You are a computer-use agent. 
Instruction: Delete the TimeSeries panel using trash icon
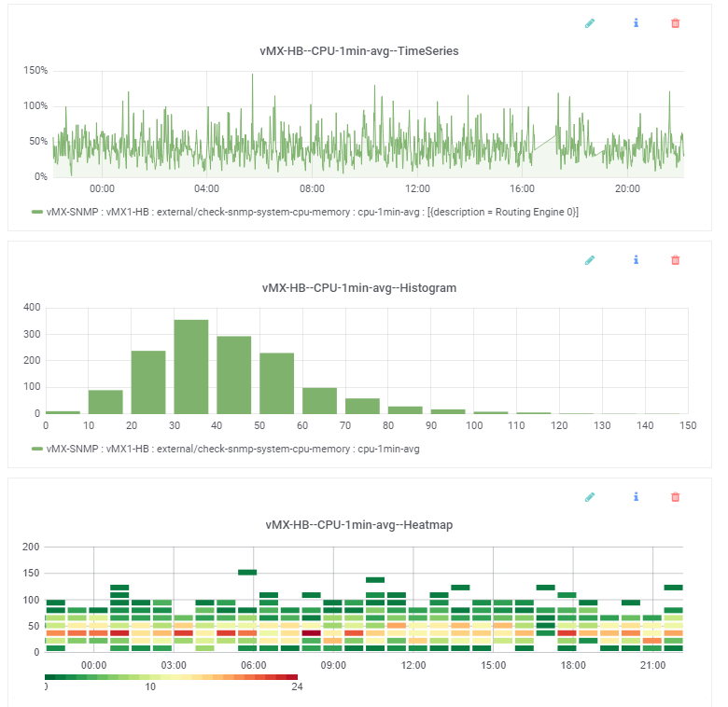(676, 23)
